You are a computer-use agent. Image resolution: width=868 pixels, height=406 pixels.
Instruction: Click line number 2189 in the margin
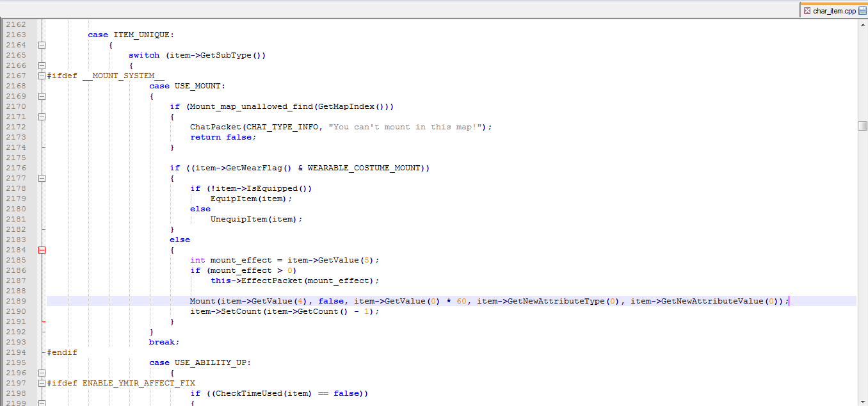pyautogui.click(x=16, y=301)
